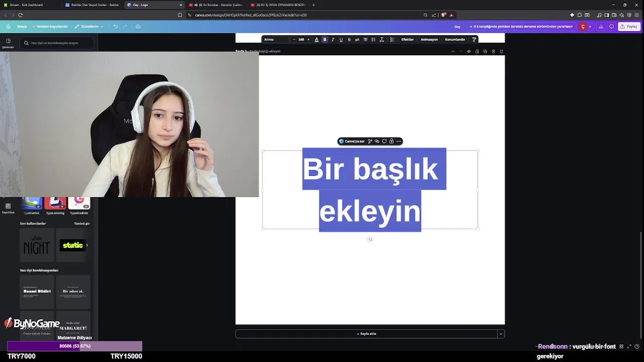Switch to Stream - Kick Dashboard tab

click(30, 5)
